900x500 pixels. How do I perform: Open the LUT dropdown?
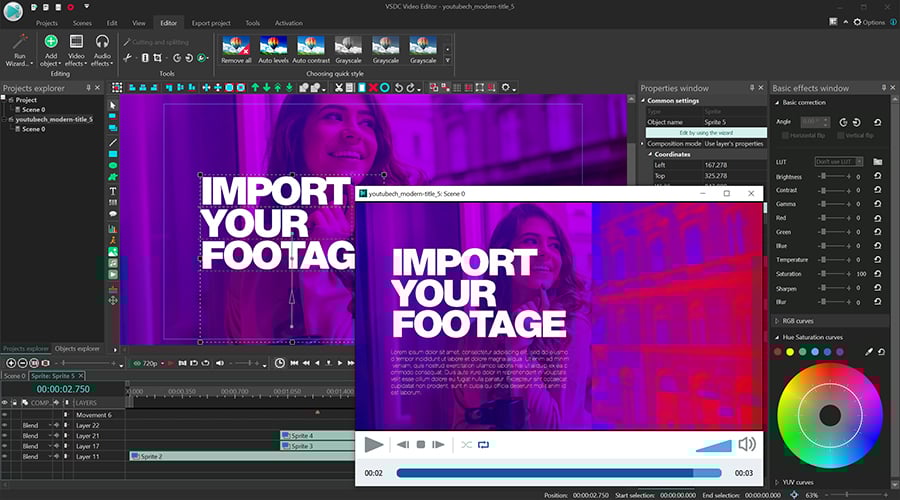pyautogui.click(x=837, y=161)
